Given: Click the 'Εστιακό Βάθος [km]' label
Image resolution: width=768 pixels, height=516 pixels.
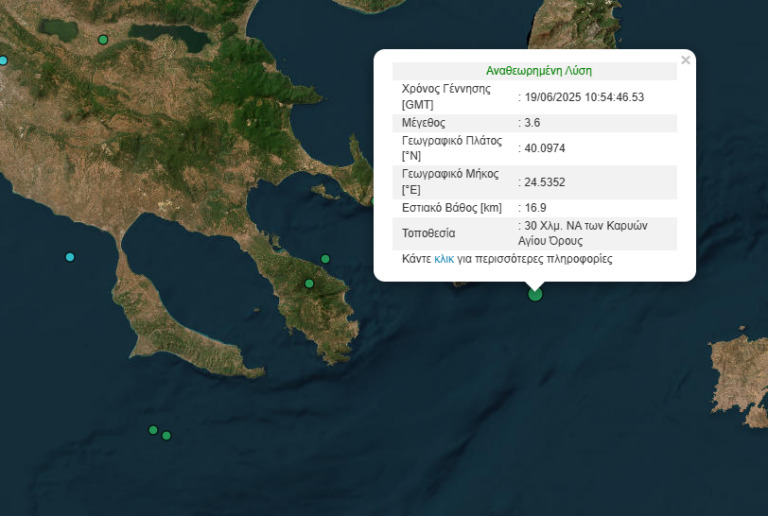Looking at the screenshot, I should click(x=451, y=208).
